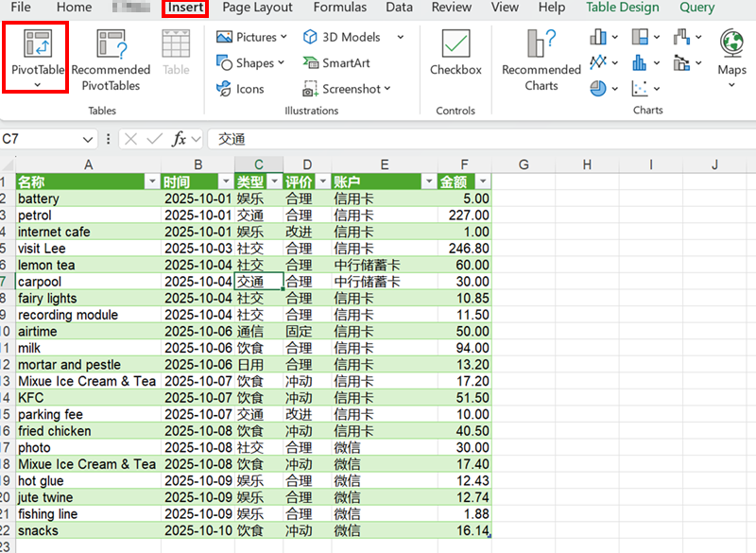Select column G header
This screenshot has height=553, width=756.
pyautogui.click(x=524, y=164)
